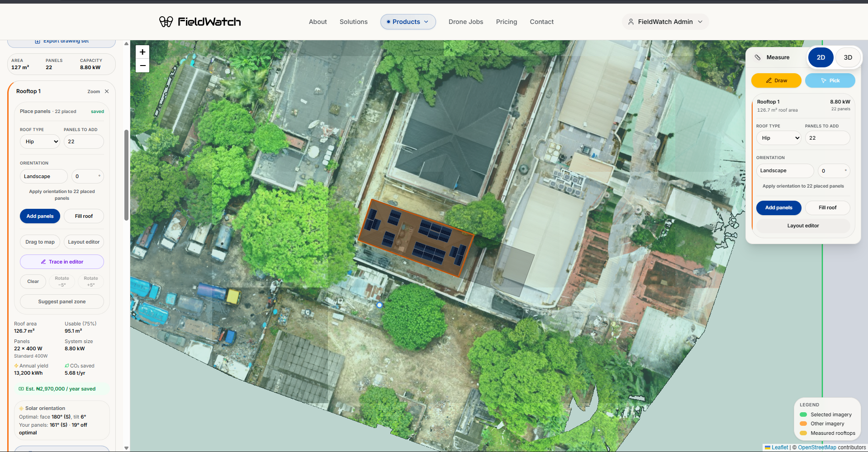
Task: Click the yellow Measured rooftops legend swatch
Action: 803,433
